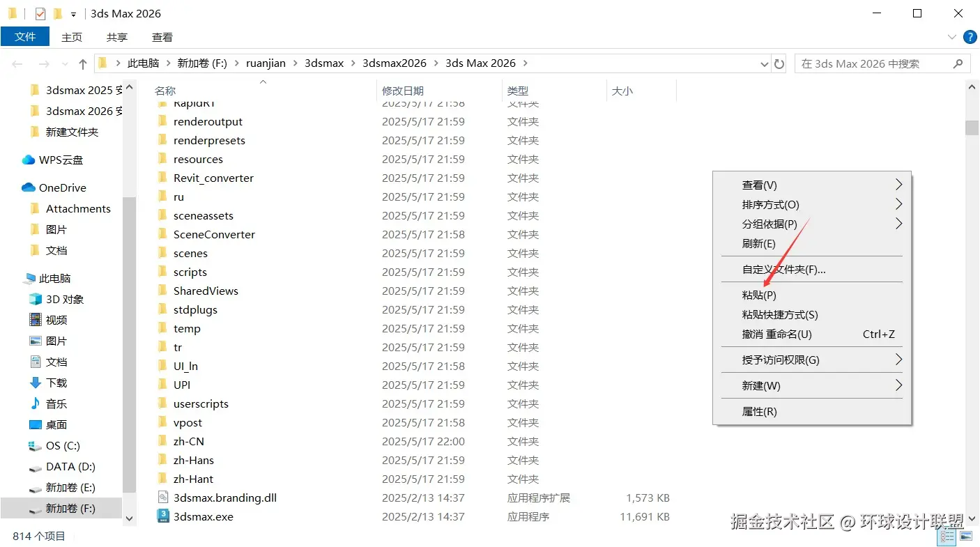
Task: Click the properties checkmark quick access icon
Action: 40,13
